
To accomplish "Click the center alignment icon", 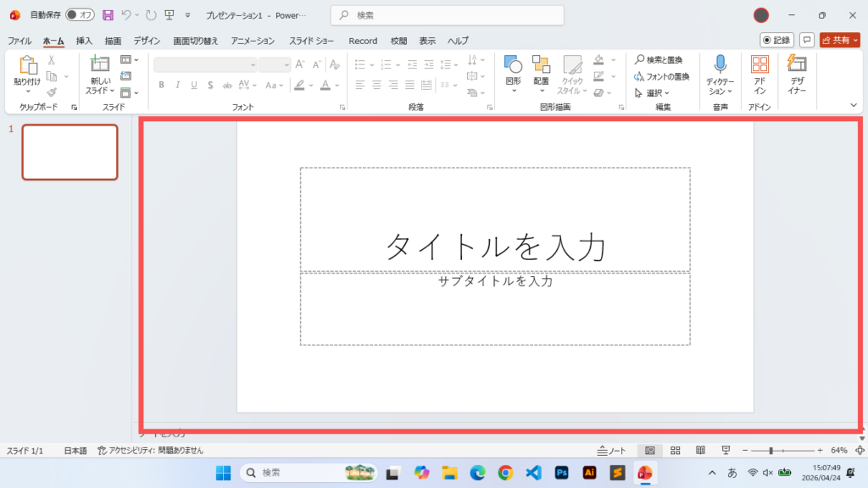I will point(376,83).
